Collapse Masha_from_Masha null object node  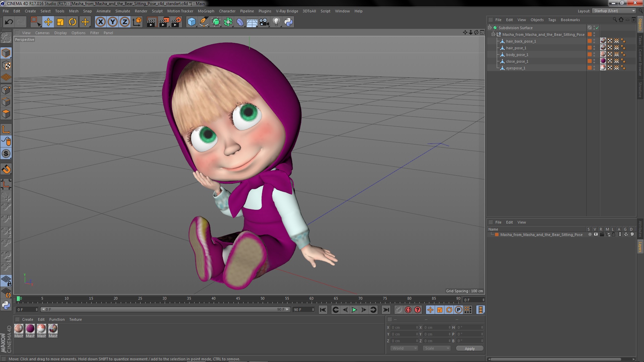tap(493, 35)
